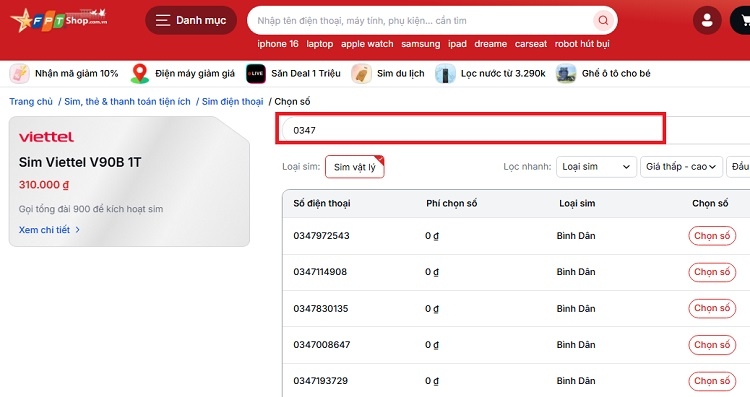The width and height of the screenshot is (750, 397).
Task: Open Săn Deal 1 Triệu promo link
Action: click(306, 74)
